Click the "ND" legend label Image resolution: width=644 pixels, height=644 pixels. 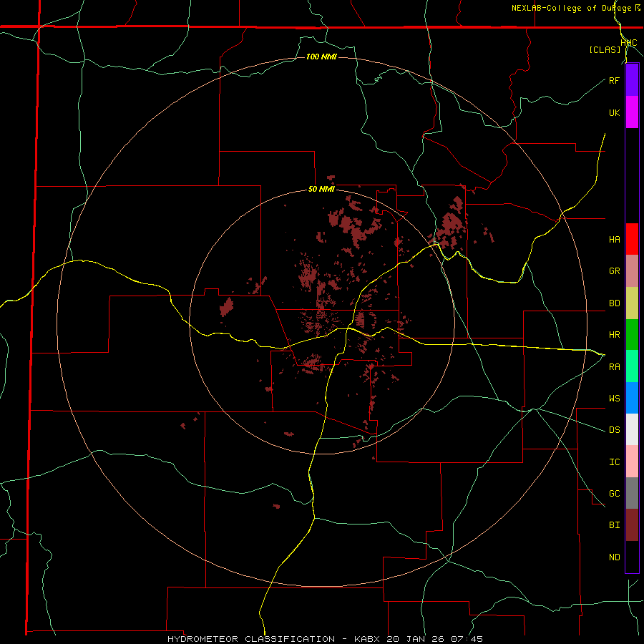[614, 557]
